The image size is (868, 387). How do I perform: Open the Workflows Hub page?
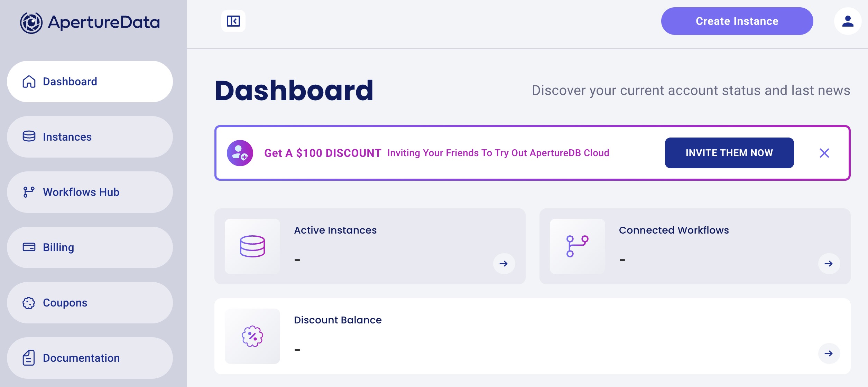pos(90,192)
